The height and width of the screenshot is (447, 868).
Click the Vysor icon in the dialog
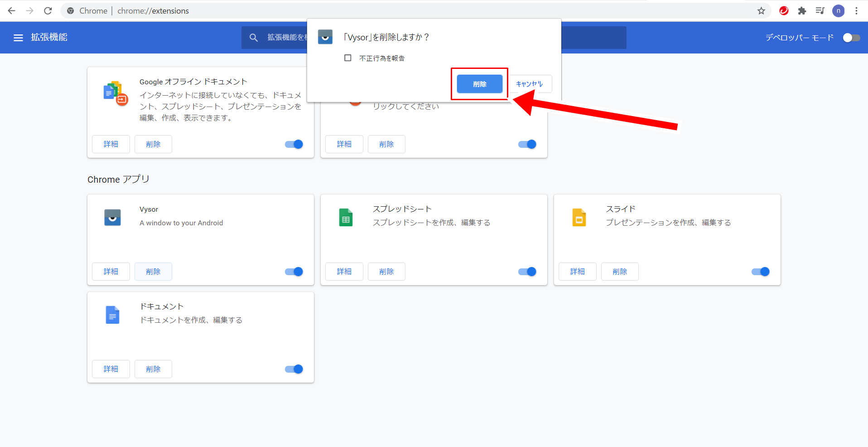tap(325, 37)
